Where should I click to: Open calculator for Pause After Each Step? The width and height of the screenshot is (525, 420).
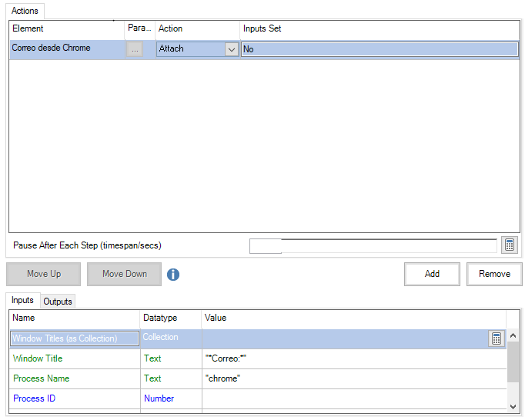(x=509, y=245)
